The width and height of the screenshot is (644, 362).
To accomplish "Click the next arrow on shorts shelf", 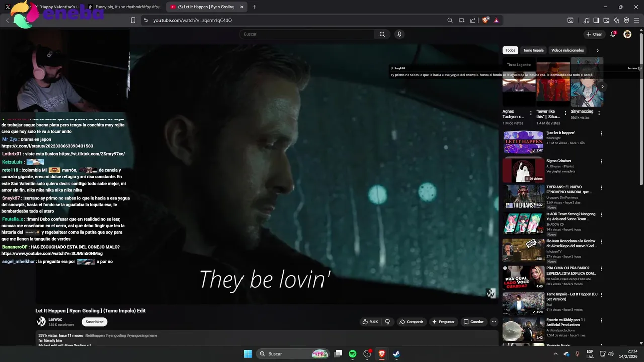I will pyautogui.click(x=602, y=86).
